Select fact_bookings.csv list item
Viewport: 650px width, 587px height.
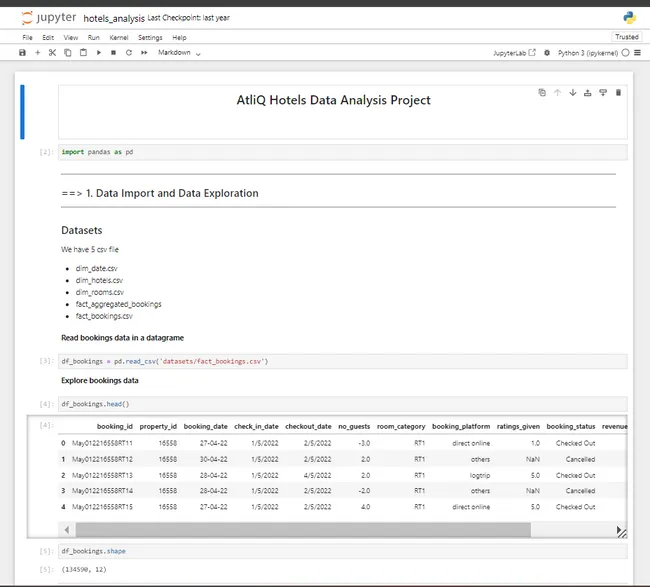(x=104, y=316)
